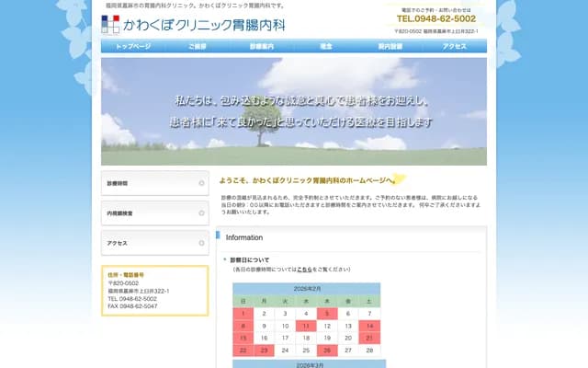Screen dimensions: 588x368
Task: Click February calendar day 12
Action: (x=327, y=326)
